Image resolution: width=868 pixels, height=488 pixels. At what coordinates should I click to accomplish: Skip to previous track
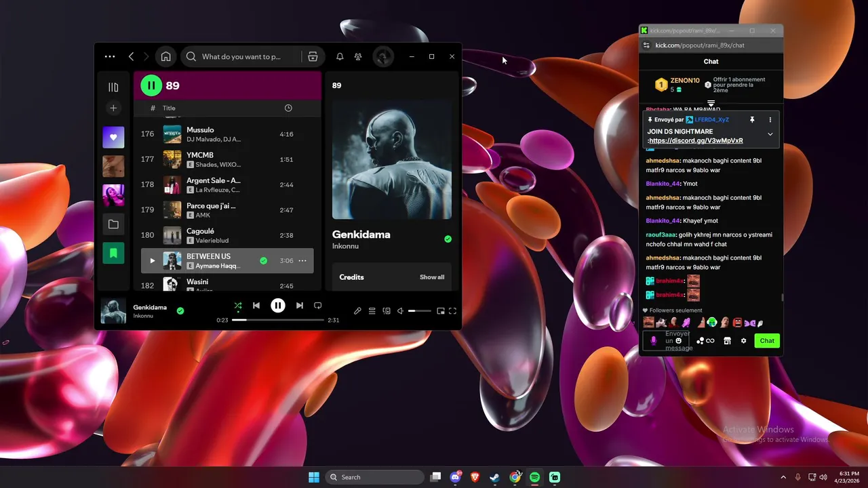(x=256, y=306)
